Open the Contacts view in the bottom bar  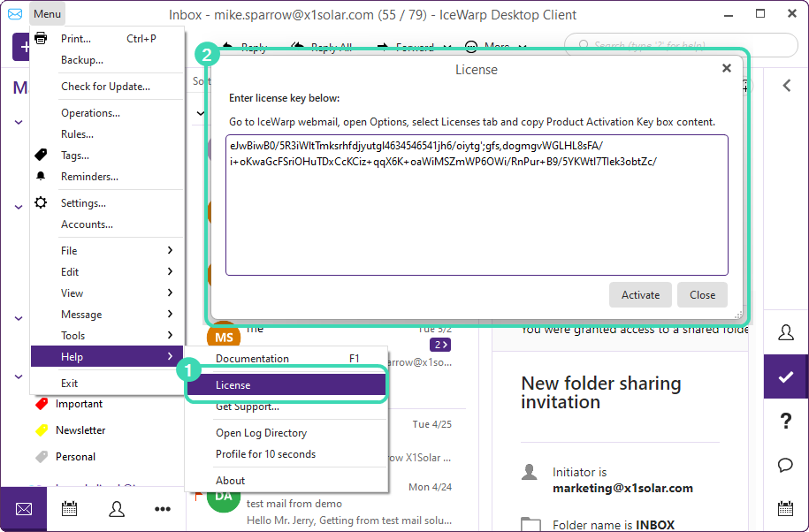pyautogui.click(x=117, y=509)
